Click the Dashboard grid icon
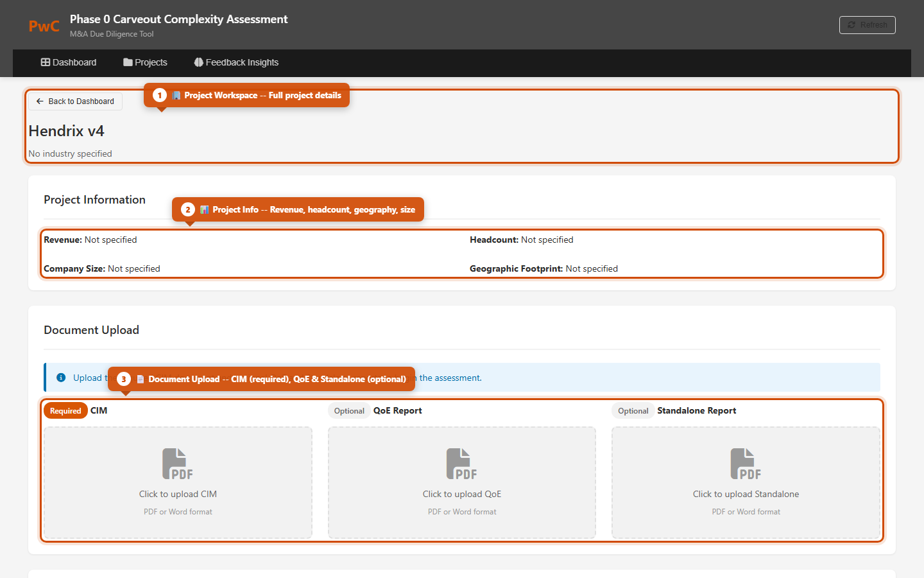924x578 pixels. tap(44, 62)
